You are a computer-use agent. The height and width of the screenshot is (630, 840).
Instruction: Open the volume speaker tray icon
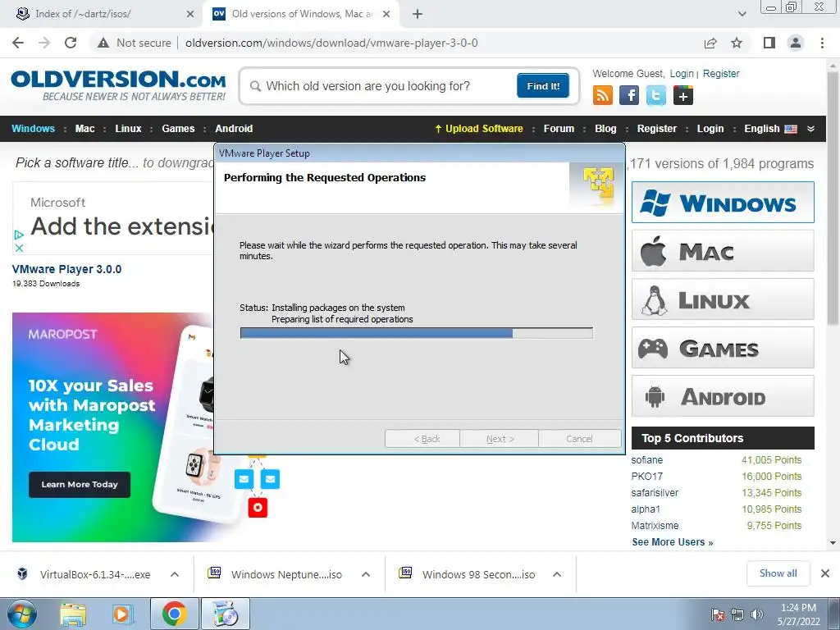click(757, 614)
